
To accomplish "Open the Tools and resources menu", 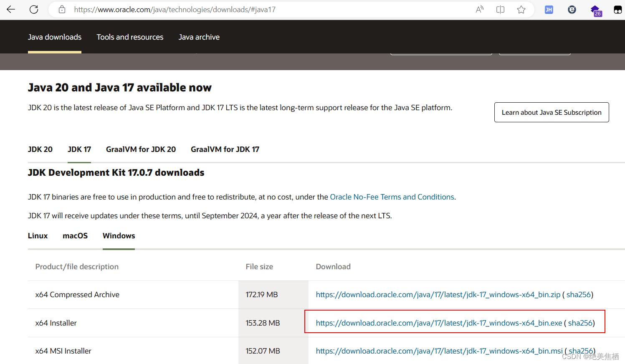I will [x=130, y=37].
